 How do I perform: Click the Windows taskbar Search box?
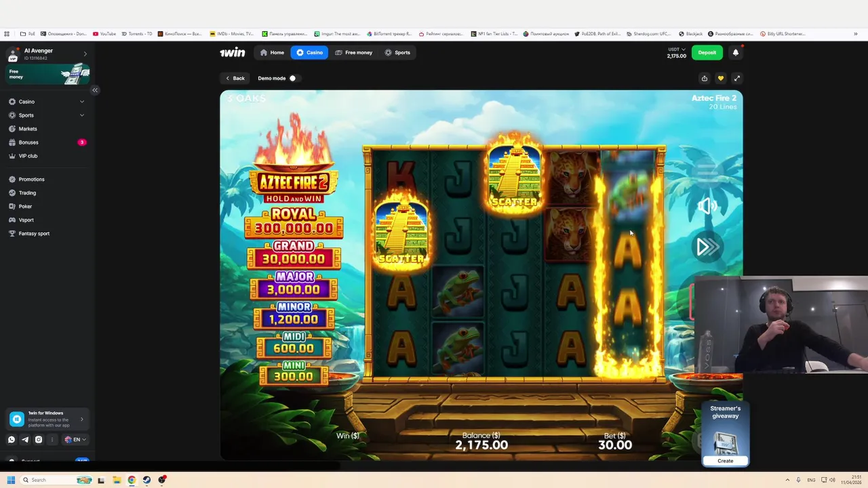click(x=57, y=480)
